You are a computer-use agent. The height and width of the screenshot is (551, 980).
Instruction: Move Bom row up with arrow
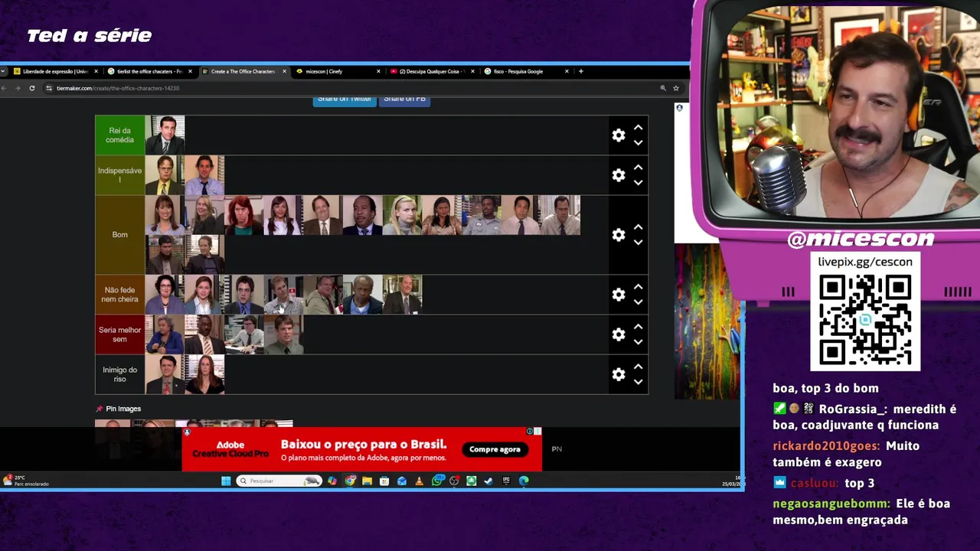click(x=638, y=227)
